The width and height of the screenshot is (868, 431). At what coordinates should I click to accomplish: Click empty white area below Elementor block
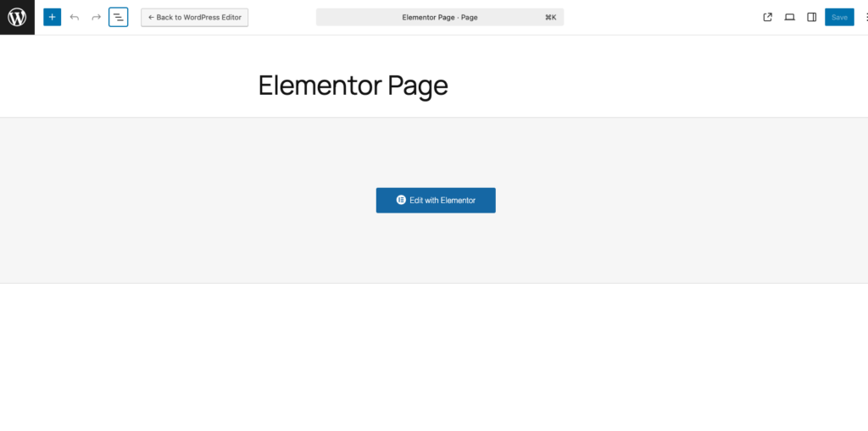tap(434, 356)
